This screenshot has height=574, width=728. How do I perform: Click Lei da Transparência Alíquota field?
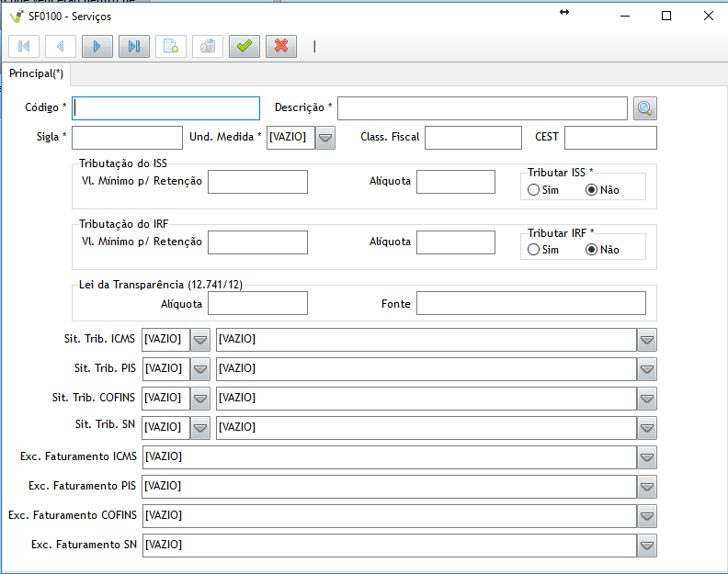257,303
